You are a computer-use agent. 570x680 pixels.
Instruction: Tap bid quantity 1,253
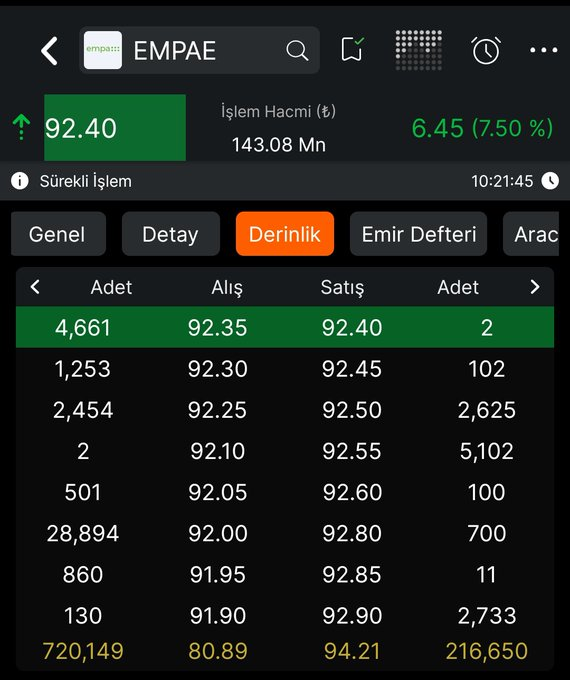pyautogui.click(x=83, y=369)
